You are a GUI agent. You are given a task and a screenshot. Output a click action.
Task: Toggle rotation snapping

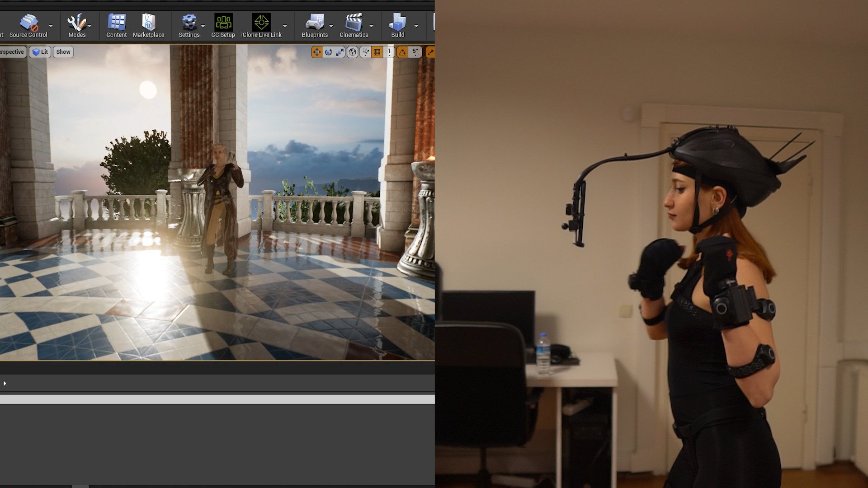[402, 52]
